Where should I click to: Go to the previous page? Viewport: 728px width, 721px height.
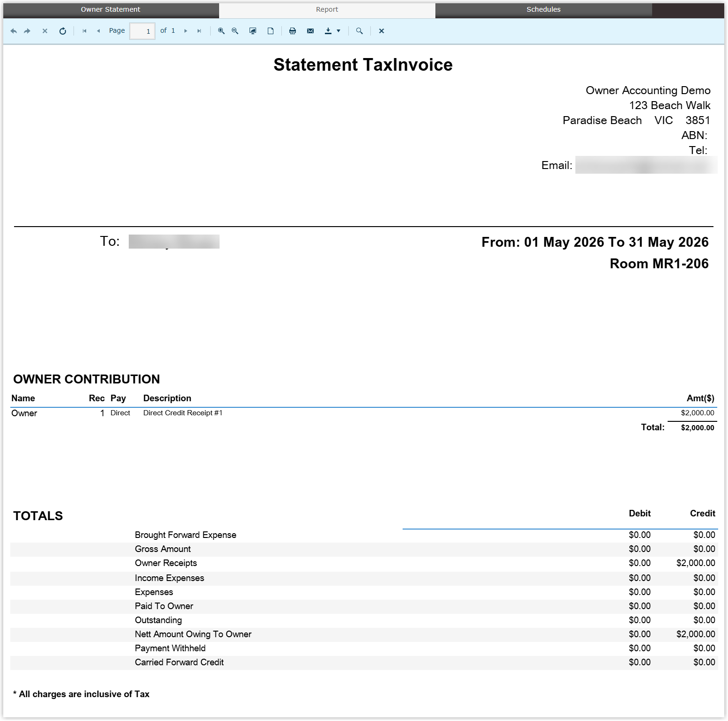pos(98,31)
